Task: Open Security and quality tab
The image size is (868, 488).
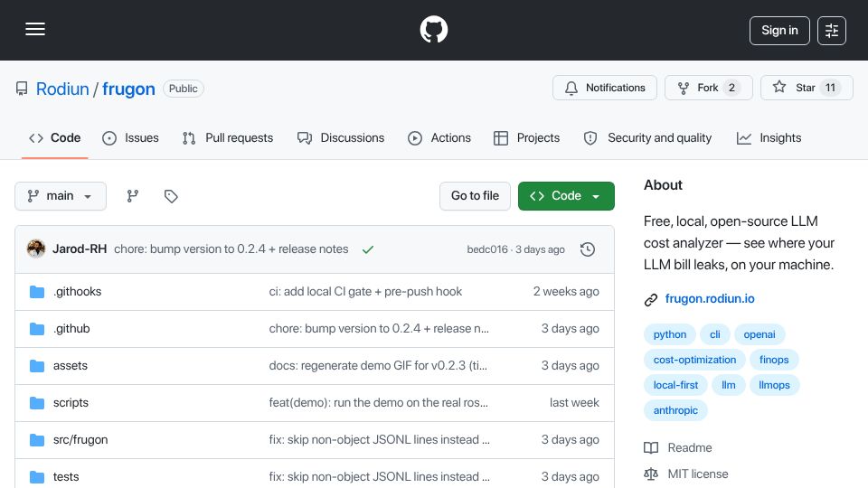Action: point(647,137)
